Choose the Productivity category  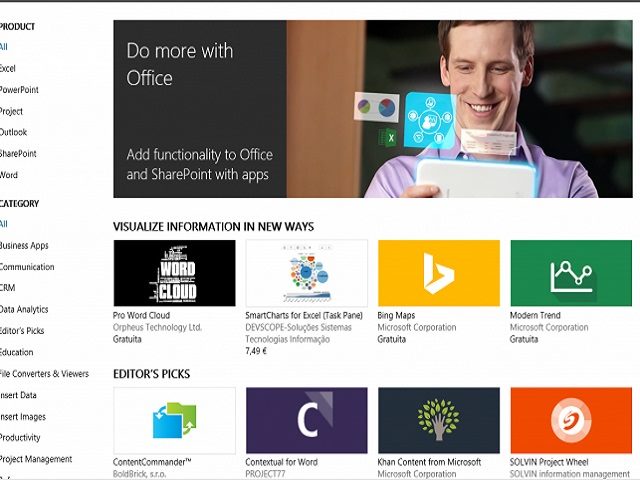coord(20,438)
